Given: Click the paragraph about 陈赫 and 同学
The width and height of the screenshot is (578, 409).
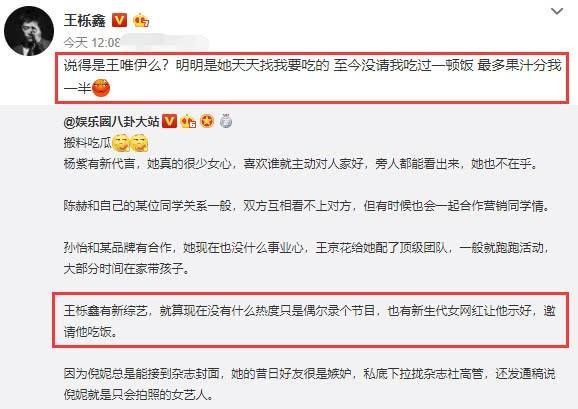Looking at the screenshot, I should (x=307, y=206).
